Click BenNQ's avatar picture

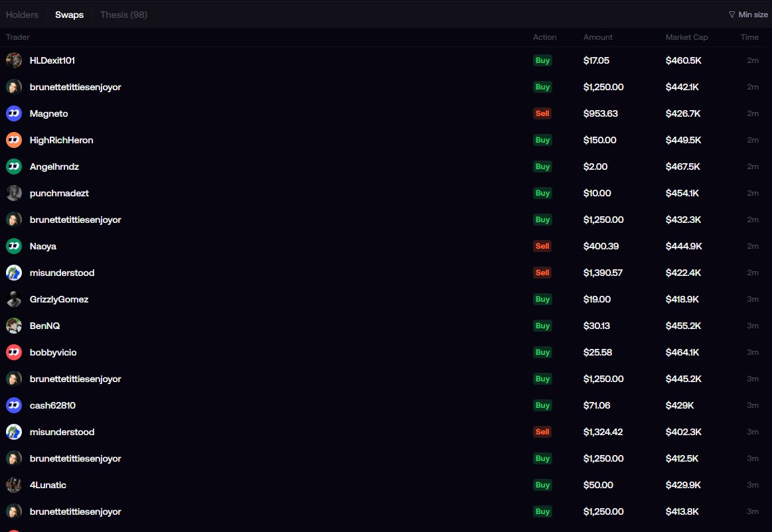click(14, 326)
